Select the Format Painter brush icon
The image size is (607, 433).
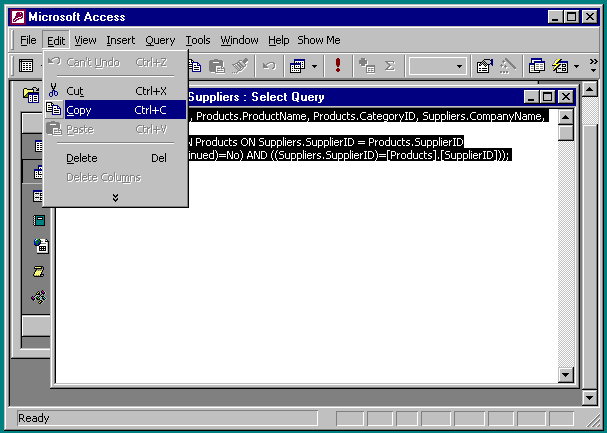[x=240, y=66]
